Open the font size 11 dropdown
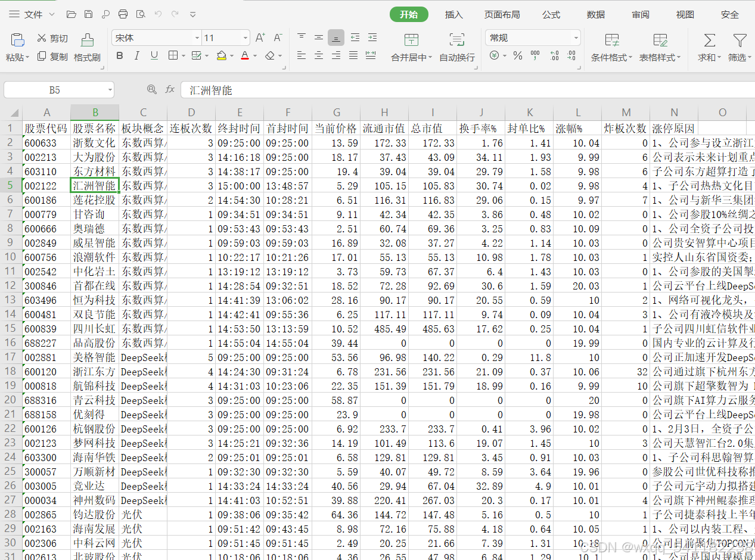This screenshot has height=560, width=755. pos(245,38)
